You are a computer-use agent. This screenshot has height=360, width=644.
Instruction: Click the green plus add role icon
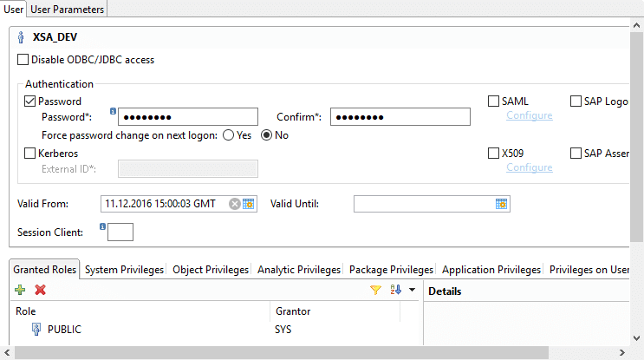(20, 291)
